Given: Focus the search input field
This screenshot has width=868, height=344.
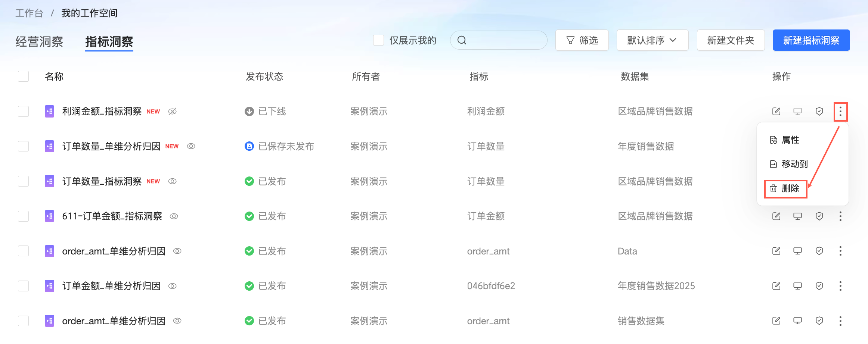Looking at the screenshot, I should click(499, 40).
